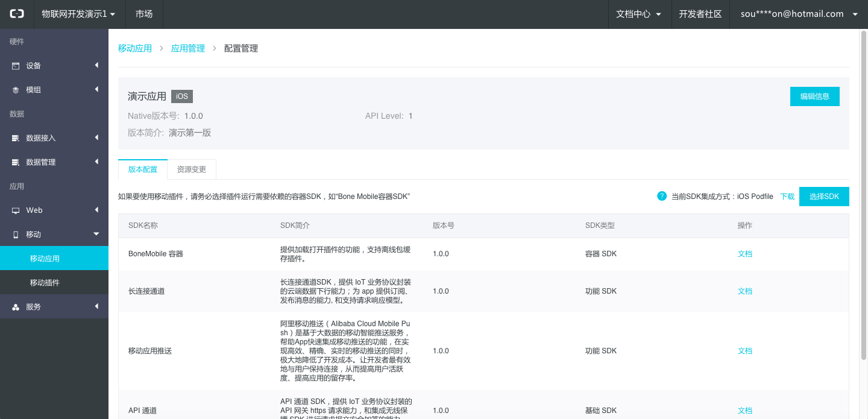Click the 编辑信息 button
868x419 pixels.
(814, 96)
